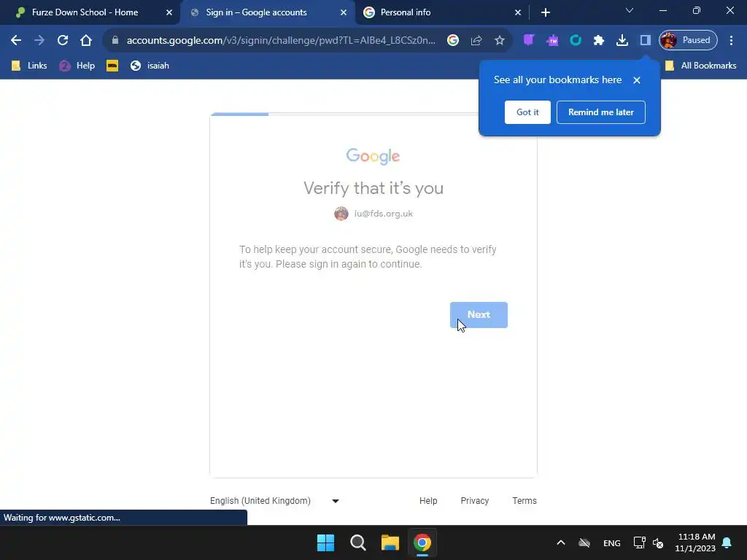Viewport: 747px width, 560px height.
Task: Reload the current page
Action: [63, 41]
